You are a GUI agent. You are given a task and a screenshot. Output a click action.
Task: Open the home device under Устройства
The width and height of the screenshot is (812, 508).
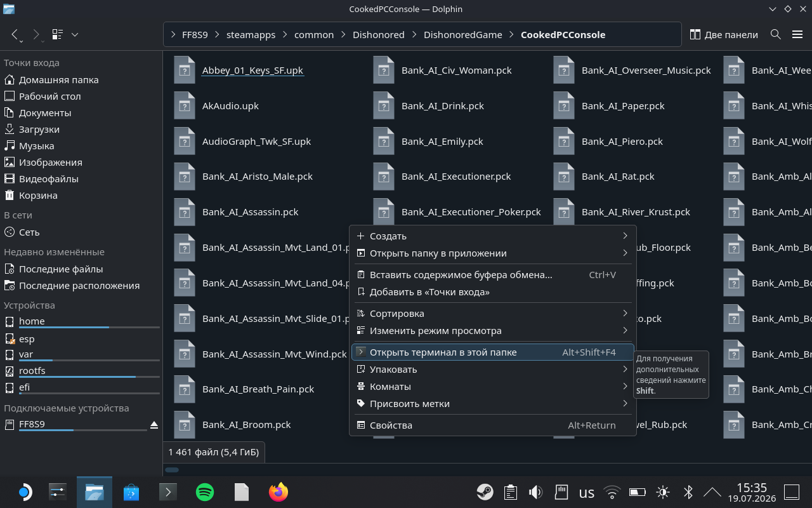(x=81, y=322)
